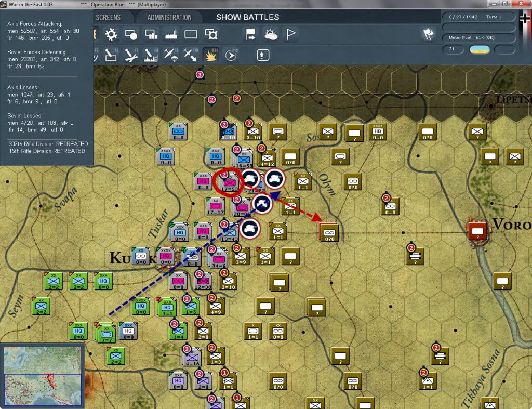The width and height of the screenshot is (532, 409).
Task: Select the F9 air transport mode
Action: (171, 55)
